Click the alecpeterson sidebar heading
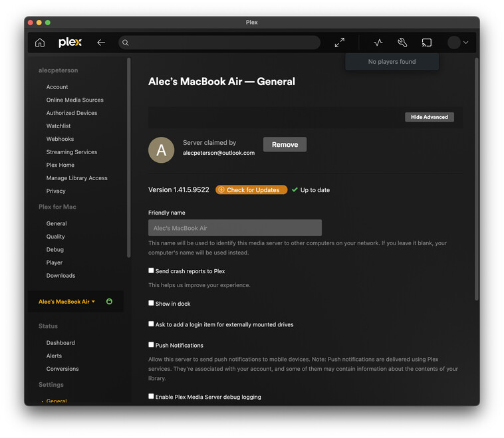504x438 pixels. 58,70
